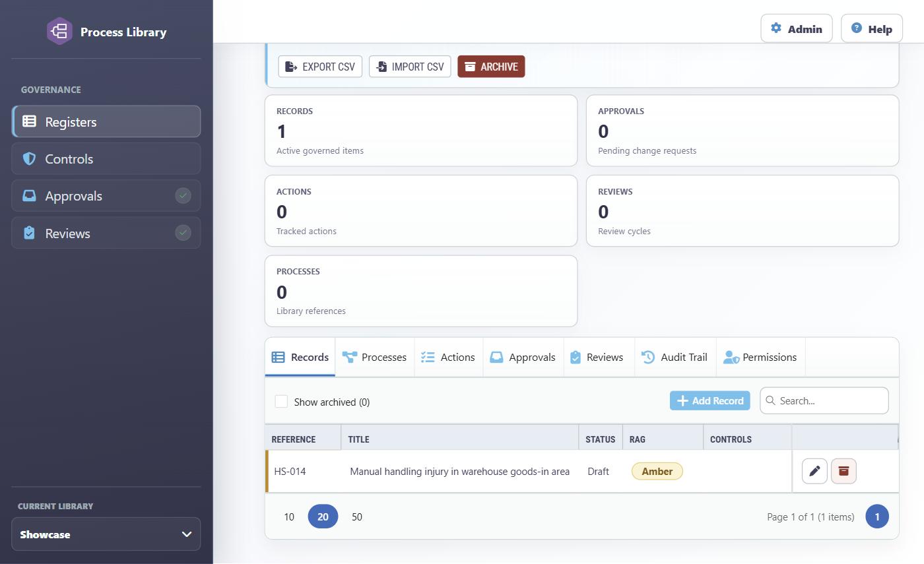Focus the records Search field
The height and width of the screenshot is (564, 924).
[824, 400]
